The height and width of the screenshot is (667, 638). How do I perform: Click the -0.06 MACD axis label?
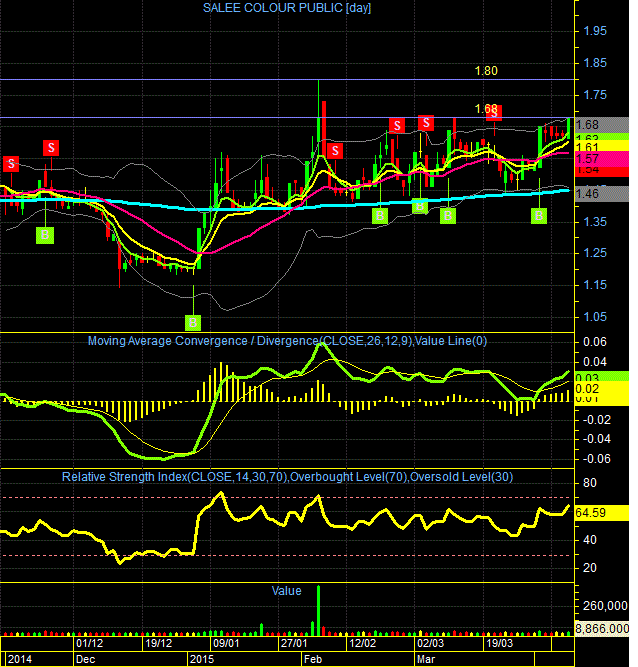596,459
